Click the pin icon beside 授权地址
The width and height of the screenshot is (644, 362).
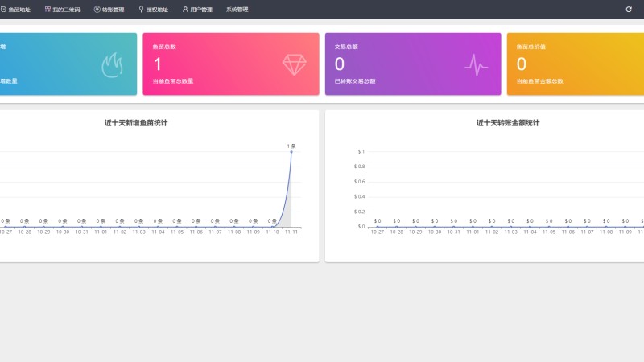pyautogui.click(x=141, y=10)
